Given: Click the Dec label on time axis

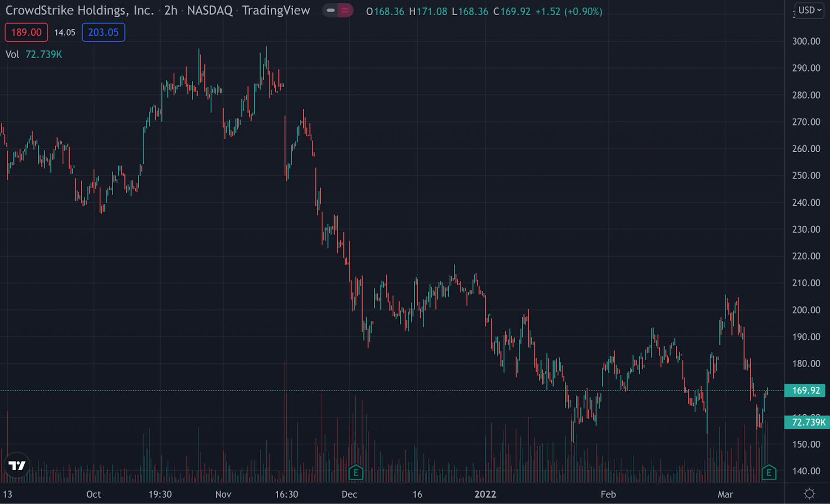Looking at the screenshot, I should coord(350,494).
